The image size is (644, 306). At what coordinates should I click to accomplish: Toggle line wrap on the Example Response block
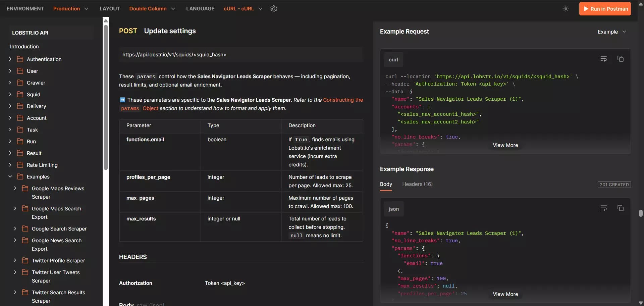coord(604,208)
